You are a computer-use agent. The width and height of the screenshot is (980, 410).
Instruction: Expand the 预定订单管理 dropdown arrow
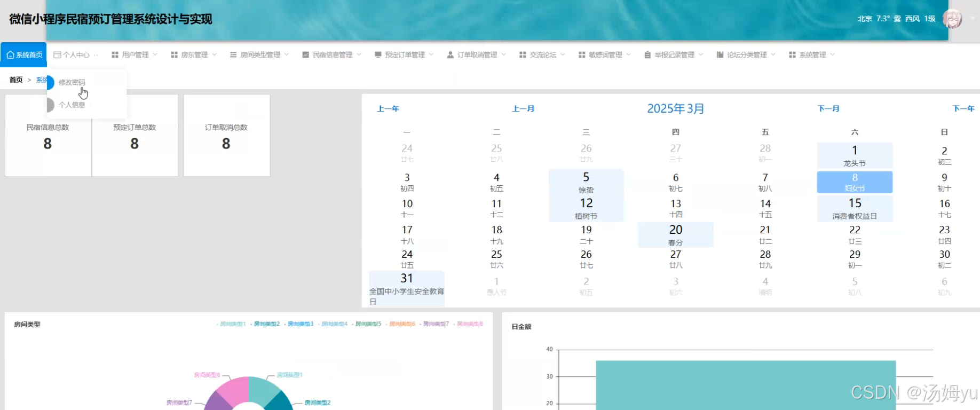point(431,54)
